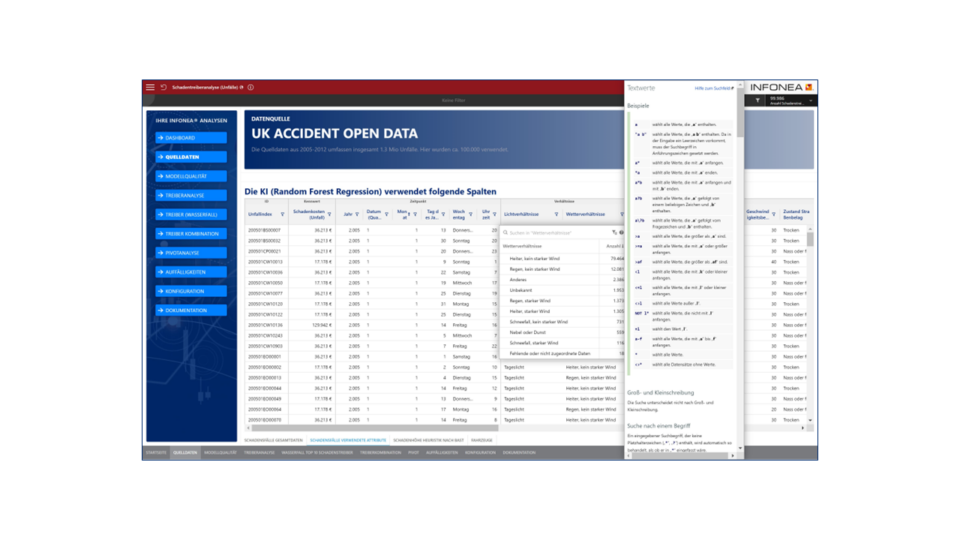
Task: Select 'Schneefall, starker Wind' in filter list
Action: (x=563, y=343)
